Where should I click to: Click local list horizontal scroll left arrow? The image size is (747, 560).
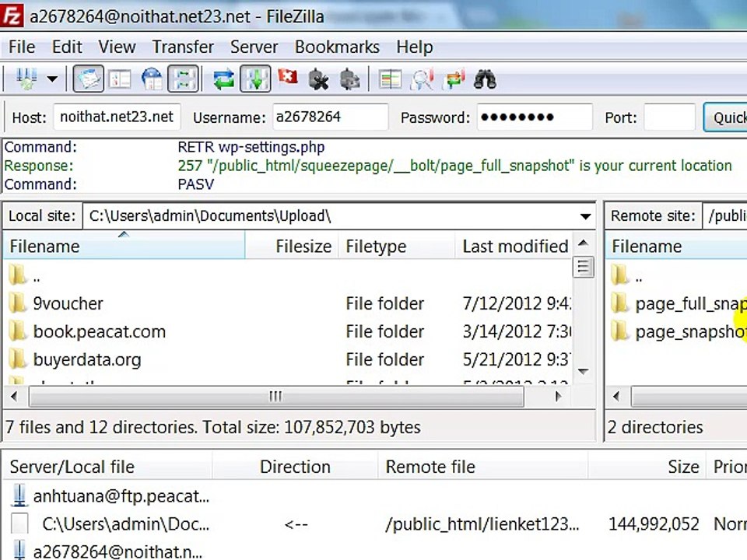click(x=14, y=396)
